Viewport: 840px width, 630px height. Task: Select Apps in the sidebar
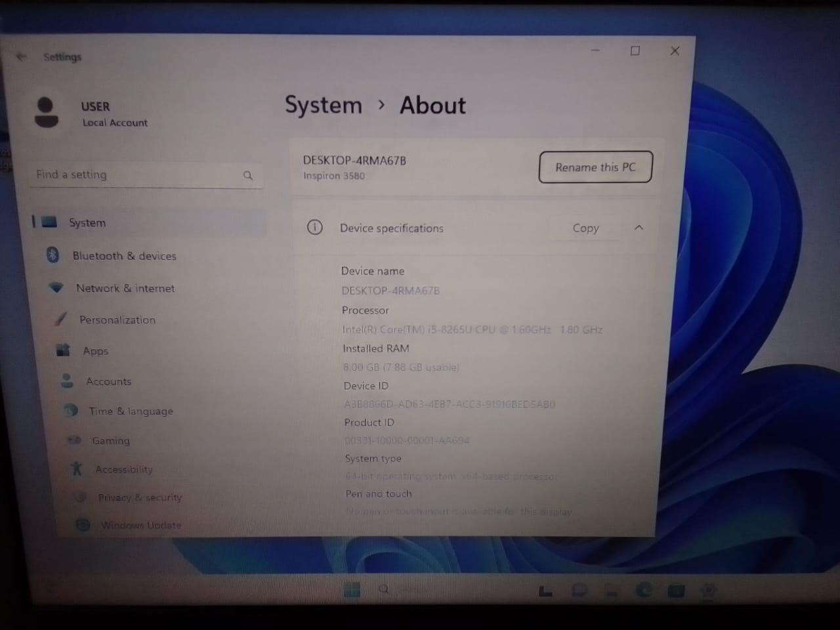click(95, 351)
